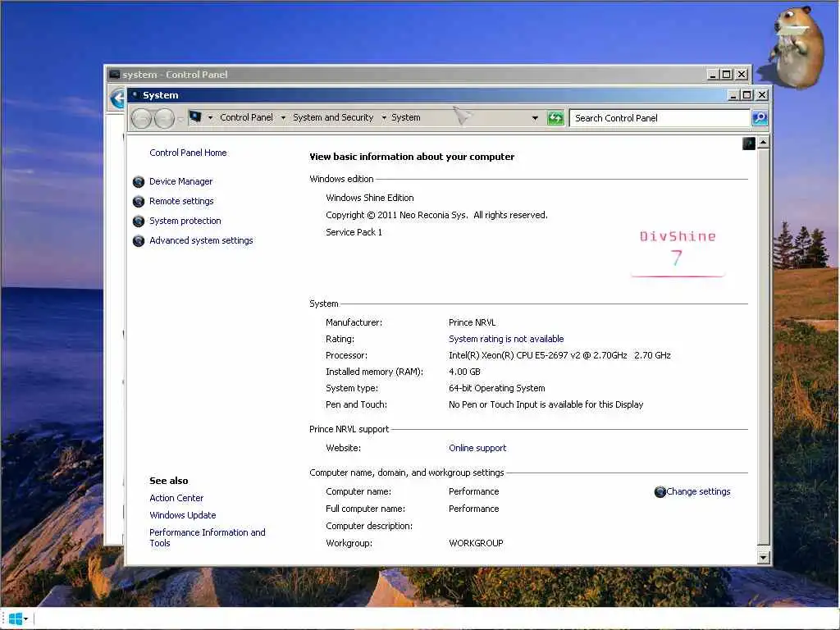This screenshot has width=840, height=630.
Task: Open Windows Update link
Action: (183, 515)
